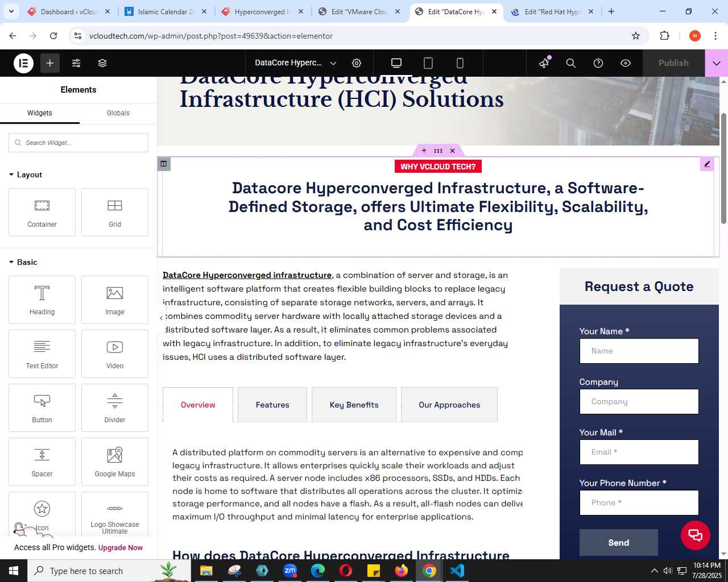
Task: Reload the page
Action: coord(53,36)
